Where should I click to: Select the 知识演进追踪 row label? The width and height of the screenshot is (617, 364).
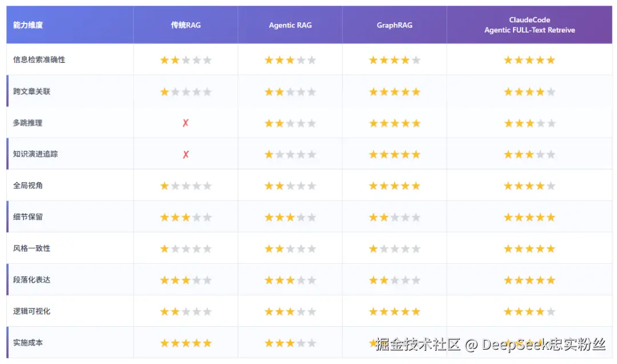[x=35, y=154]
